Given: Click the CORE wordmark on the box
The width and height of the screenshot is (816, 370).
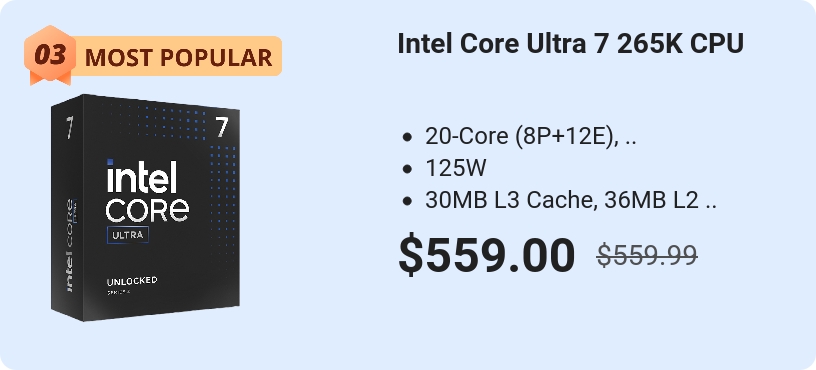Looking at the screenshot, I should pyautogui.click(x=147, y=209).
